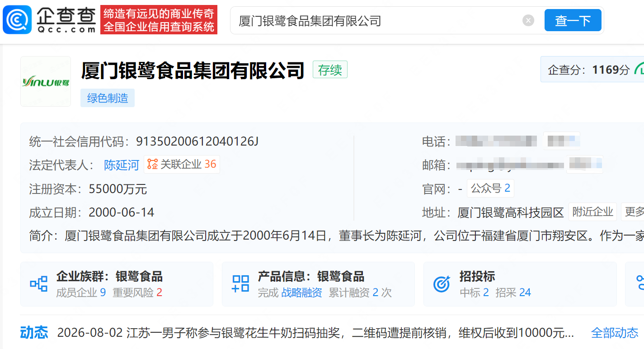
Task: Open the Yinlu company logo thumbnail
Action: pyautogui.click(x=46, y=81)
